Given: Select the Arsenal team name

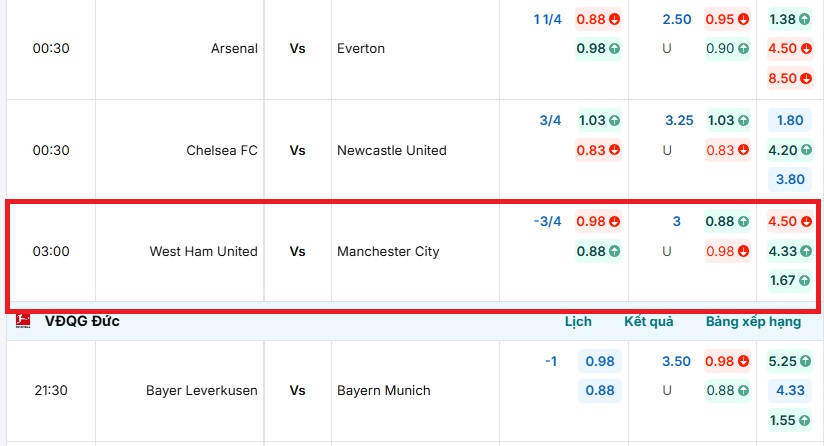Looking at the screenshot, I should click(234, 48).
